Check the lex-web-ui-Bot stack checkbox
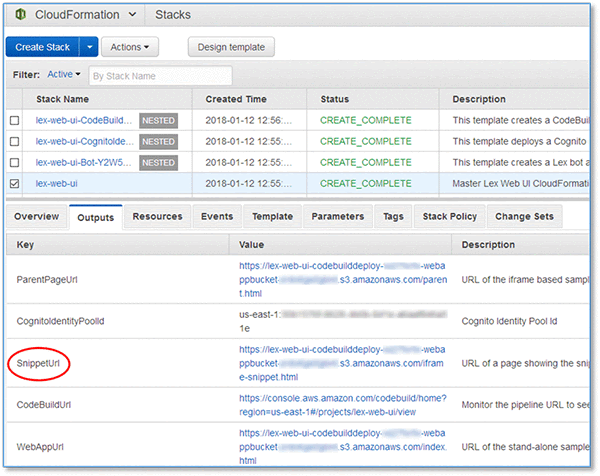Image resolution: width=600 pixels, height=476 pixels. click(15, 163)
